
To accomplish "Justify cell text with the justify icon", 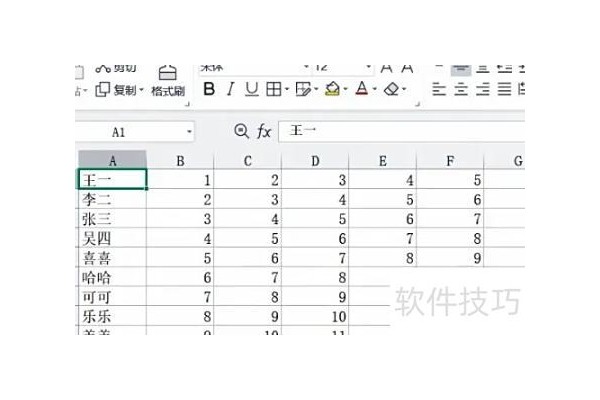I will point(504,90).
